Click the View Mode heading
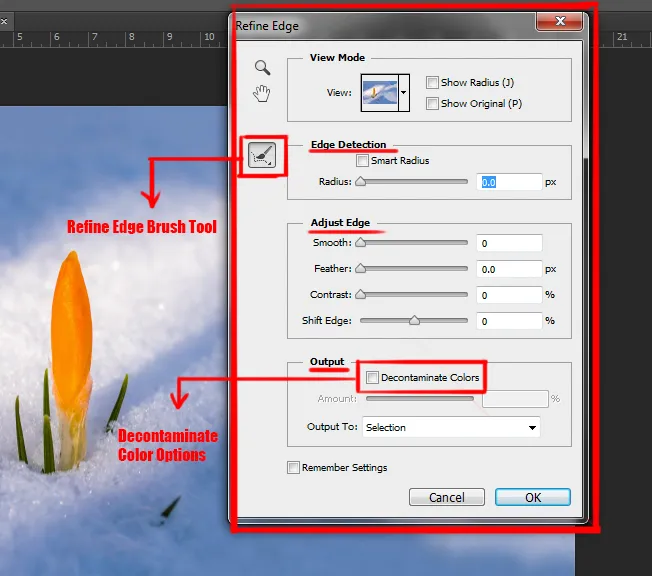652x576 pixels. (337, 57)
